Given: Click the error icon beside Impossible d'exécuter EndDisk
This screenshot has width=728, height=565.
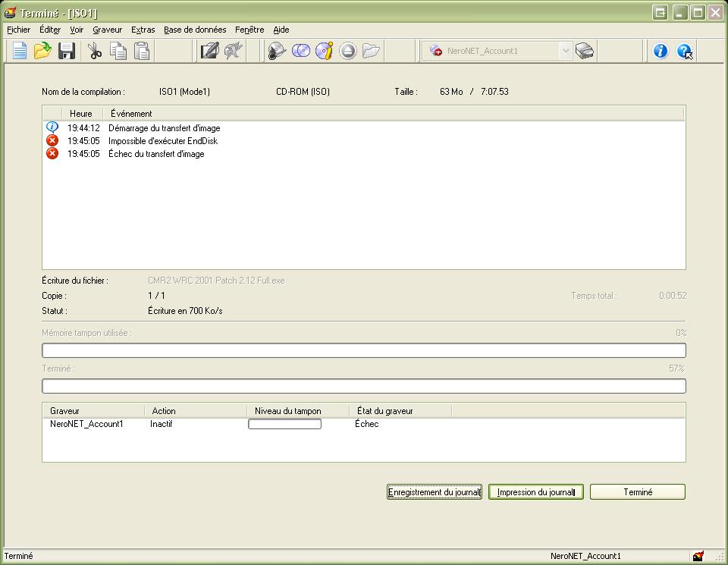Looking at the screenshot, I should pyautogui.click(x=52, y=140).
